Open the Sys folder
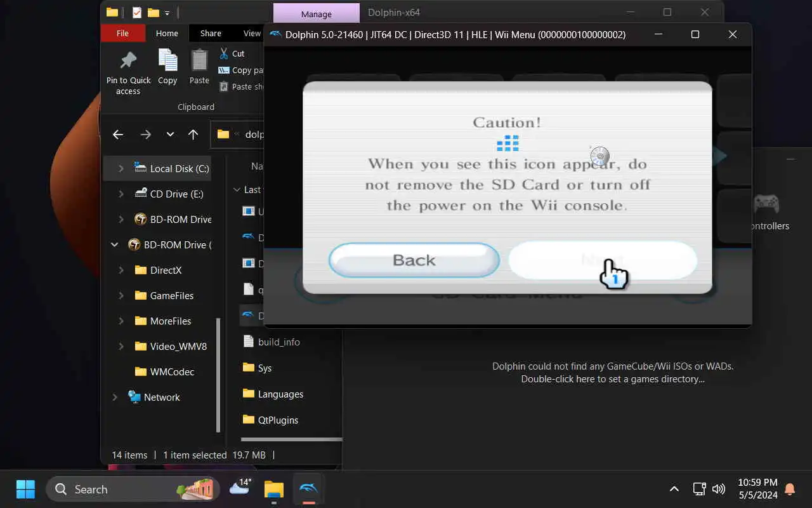 click(257, 368)
